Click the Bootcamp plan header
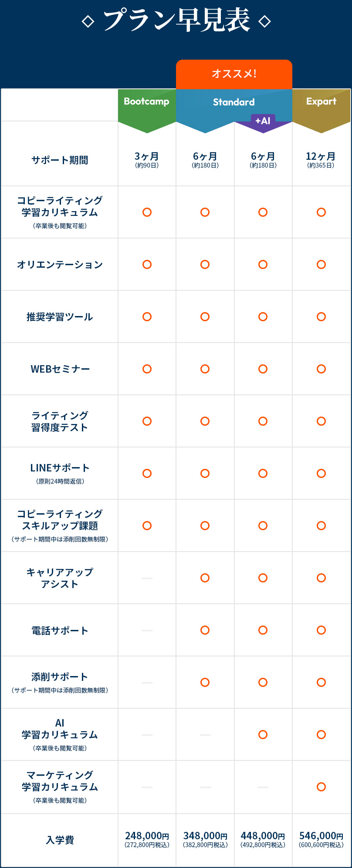 point(147,102)
